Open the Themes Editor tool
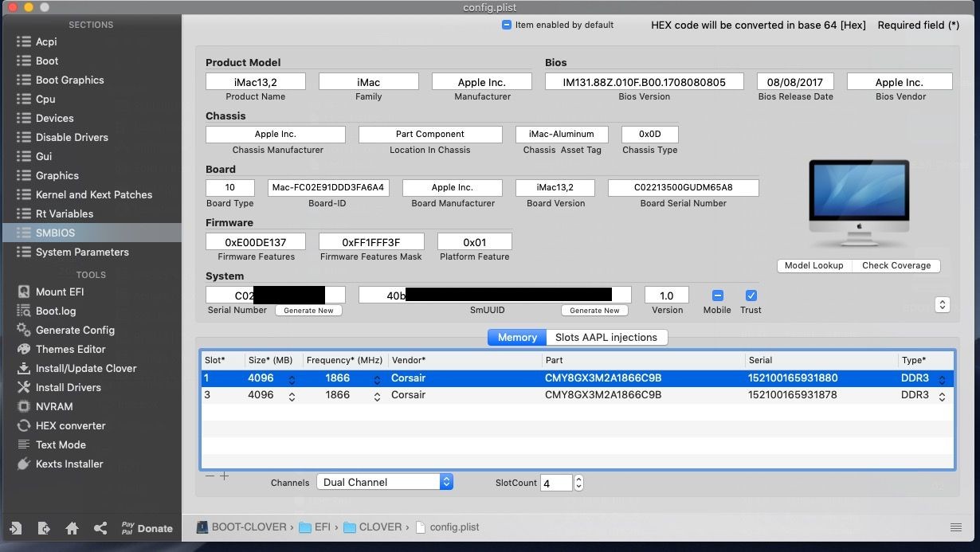Viewport: 980px width, 552px height. 70,349
